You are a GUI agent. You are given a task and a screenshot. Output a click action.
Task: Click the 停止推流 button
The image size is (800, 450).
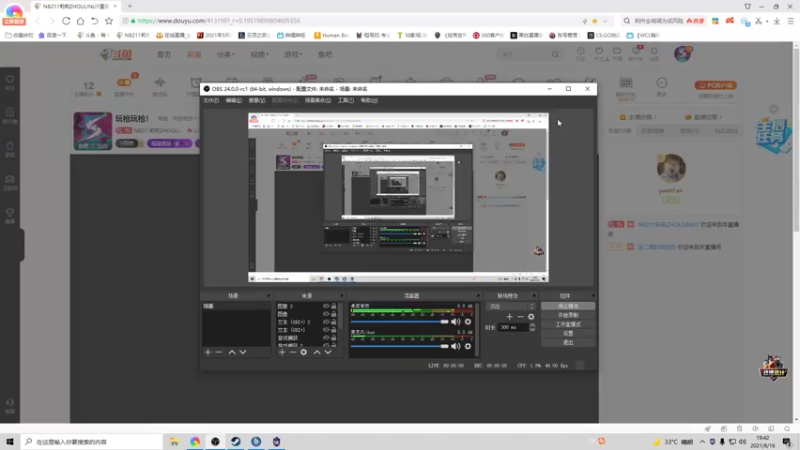[568, 306]
